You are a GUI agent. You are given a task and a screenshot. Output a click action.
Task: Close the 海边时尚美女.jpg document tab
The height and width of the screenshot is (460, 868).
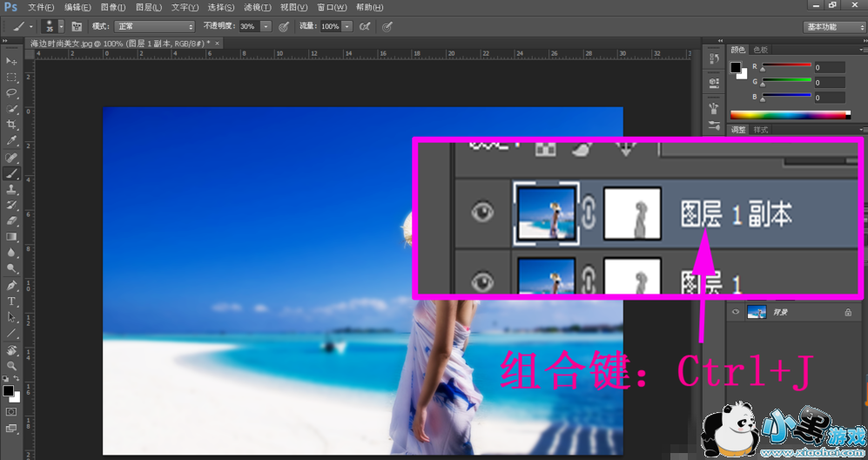pyautogui.click(x=218, y=43)
